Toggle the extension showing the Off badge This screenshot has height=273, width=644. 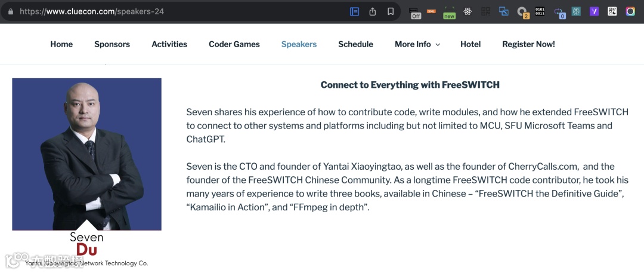pos(415,12)
